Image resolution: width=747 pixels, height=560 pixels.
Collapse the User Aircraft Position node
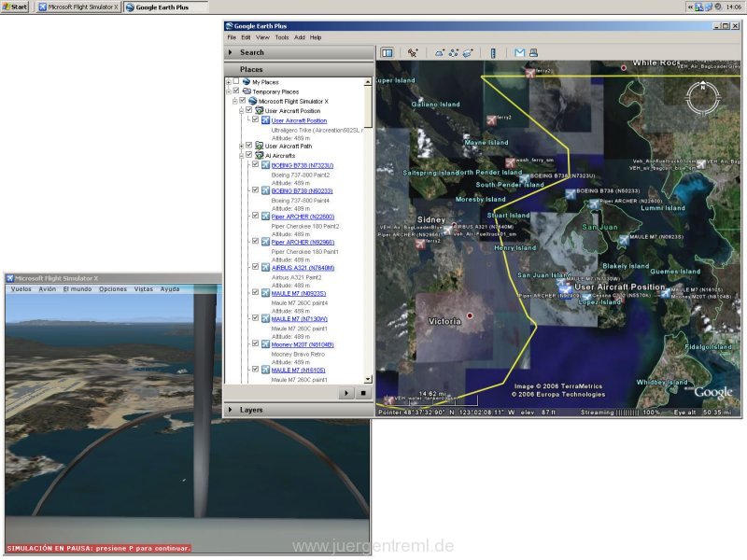242,110
